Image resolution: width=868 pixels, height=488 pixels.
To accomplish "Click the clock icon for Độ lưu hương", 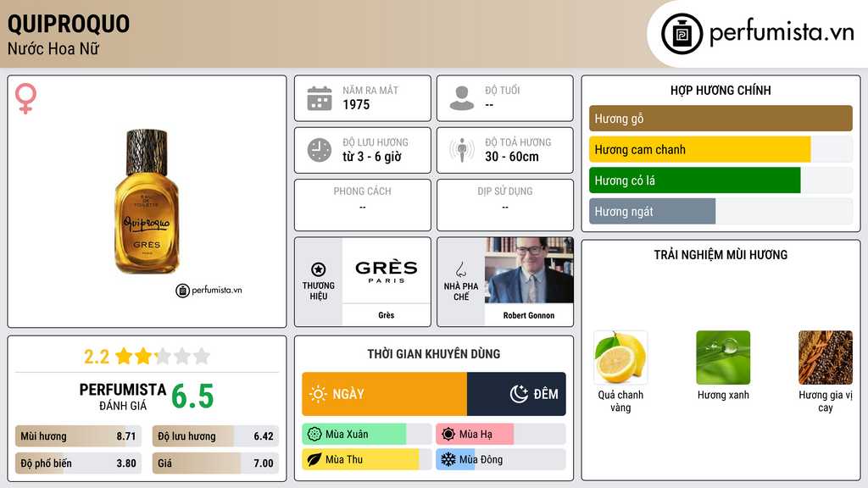I will tap(320, 150).
